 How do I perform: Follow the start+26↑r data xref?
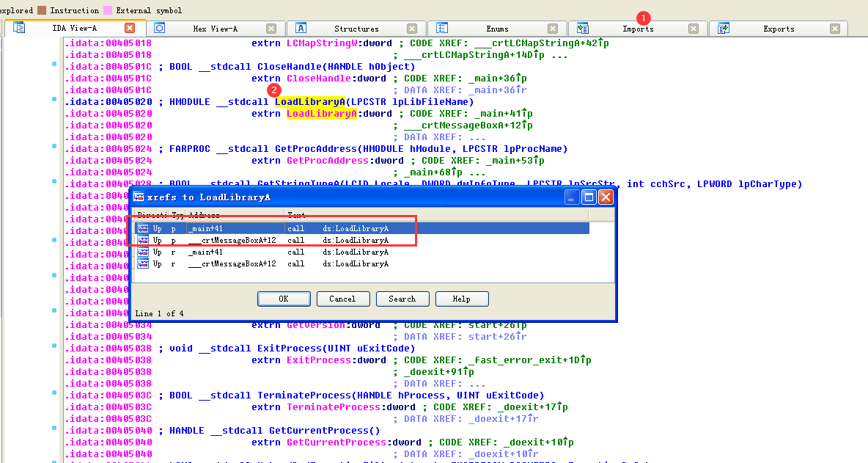click(x=498, y=337)
